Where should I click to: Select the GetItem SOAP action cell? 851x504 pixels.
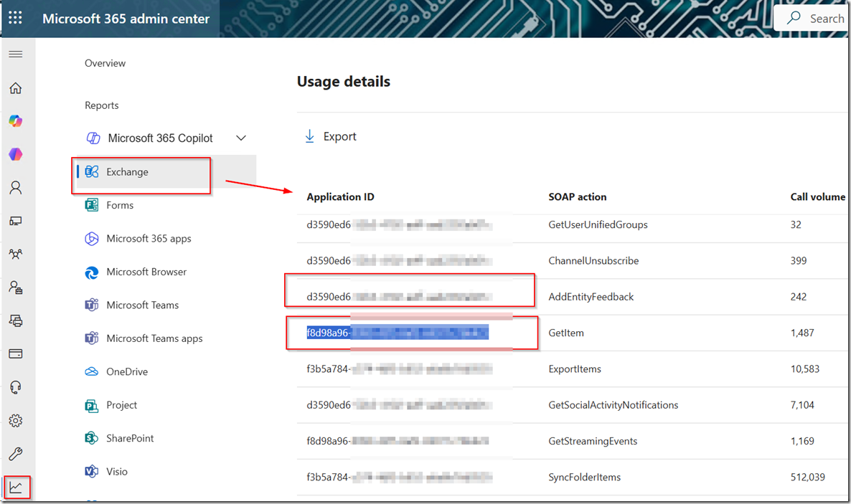(566, 333)
